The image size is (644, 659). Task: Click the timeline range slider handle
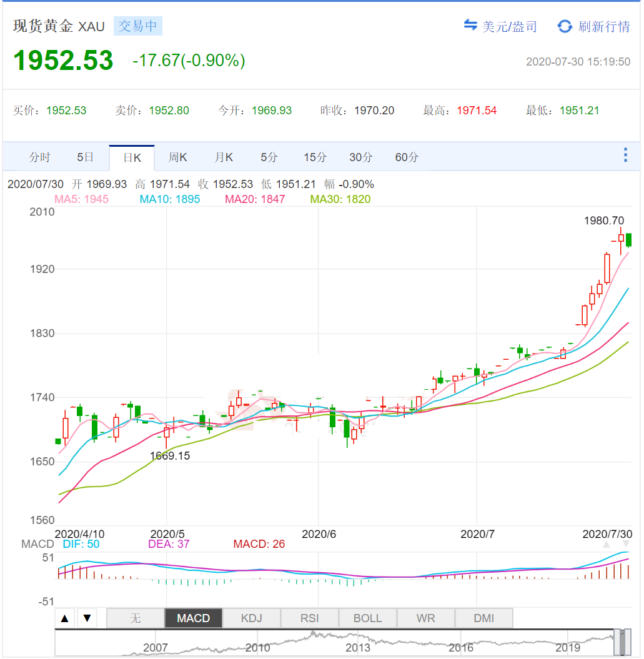[622, 642]
